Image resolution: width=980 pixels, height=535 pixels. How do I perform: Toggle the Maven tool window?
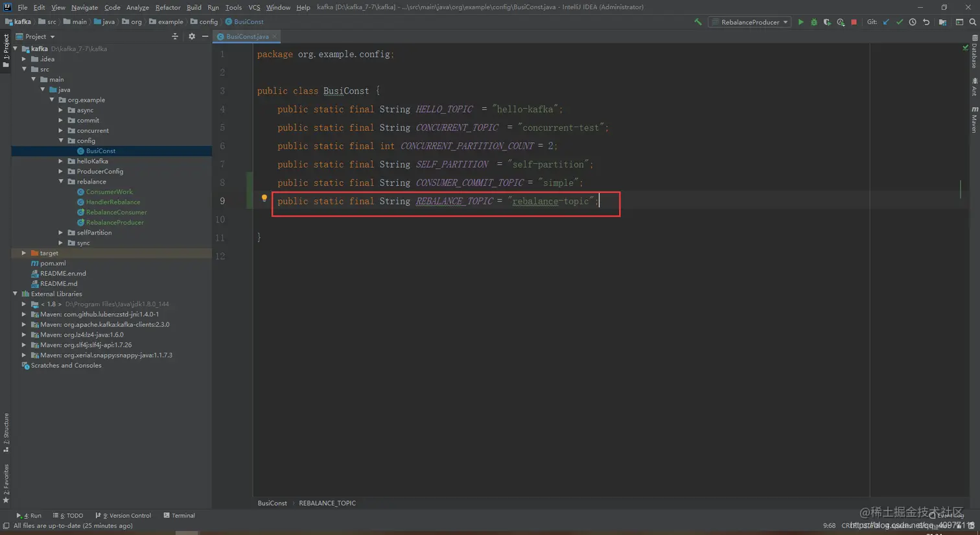click(x=974, y=120)
